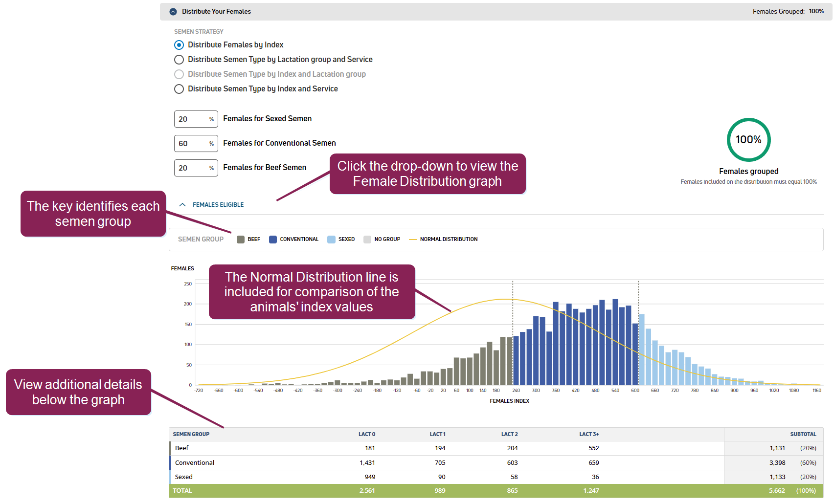This screenshot has height=504, width=834.
Task: Toggle the Sexed legend light-blue swatch
Action: (331, 240)
